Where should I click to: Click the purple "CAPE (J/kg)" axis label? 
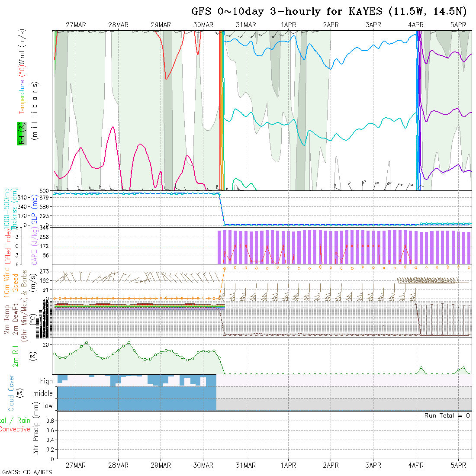pyautogui.click(x=34, y=246)
